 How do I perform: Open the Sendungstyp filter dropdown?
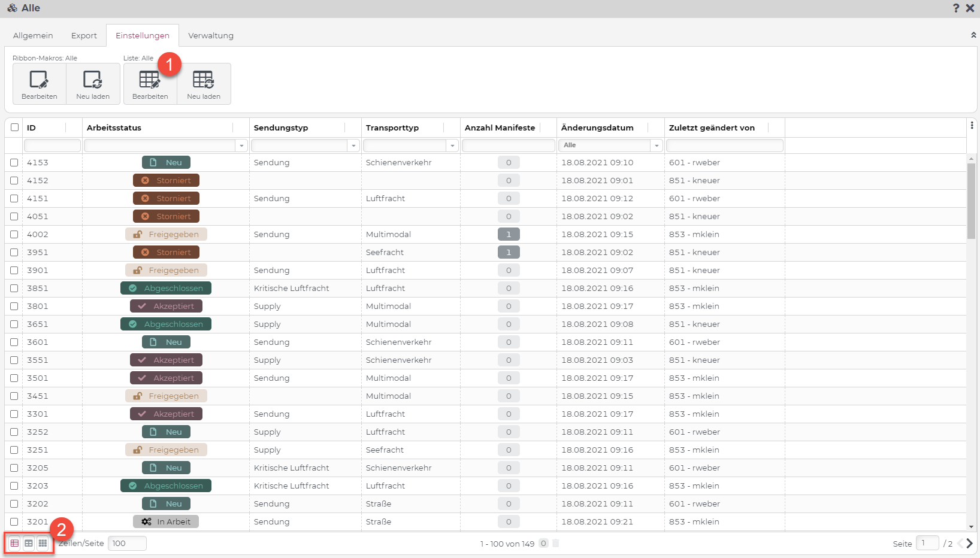pos(353,145)
